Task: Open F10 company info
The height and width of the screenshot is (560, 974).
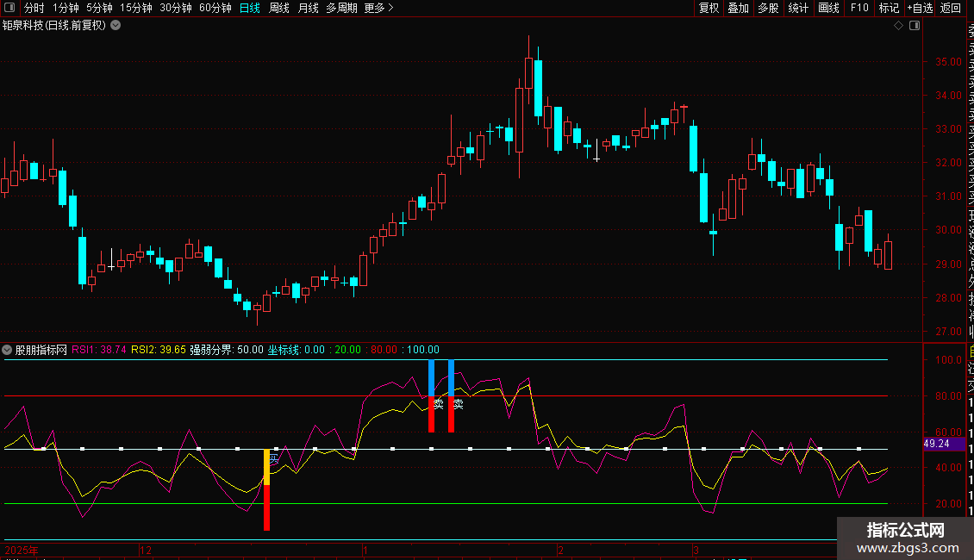Action: (859, 8)
